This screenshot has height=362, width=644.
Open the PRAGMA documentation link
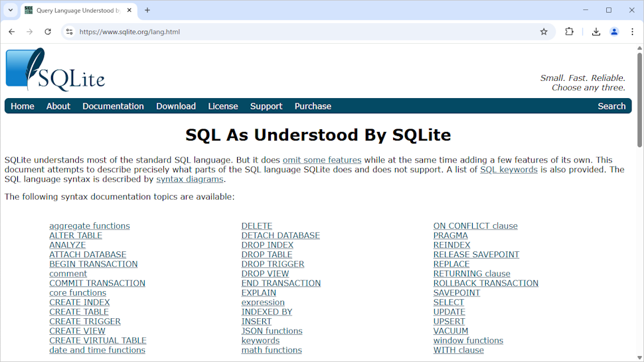[450, 235]
